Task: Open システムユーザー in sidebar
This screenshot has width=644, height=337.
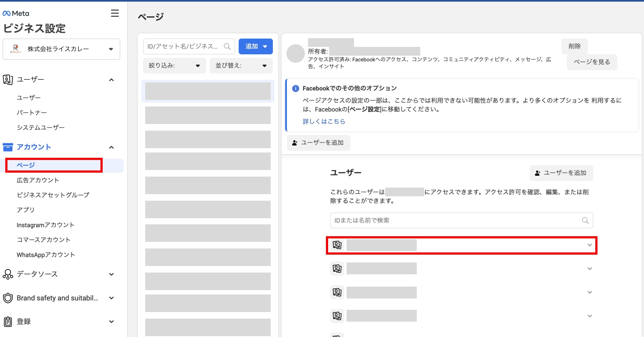Action: [x=40, y=128]
